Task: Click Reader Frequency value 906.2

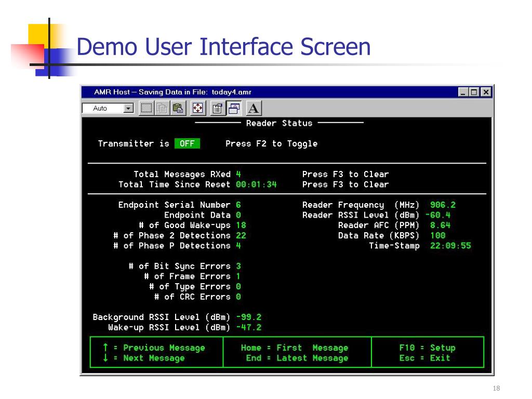Action: click(443, 205)
